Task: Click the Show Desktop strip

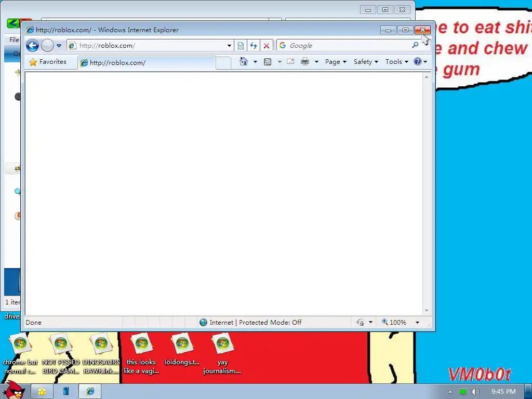Action: [x=528, y=392]
